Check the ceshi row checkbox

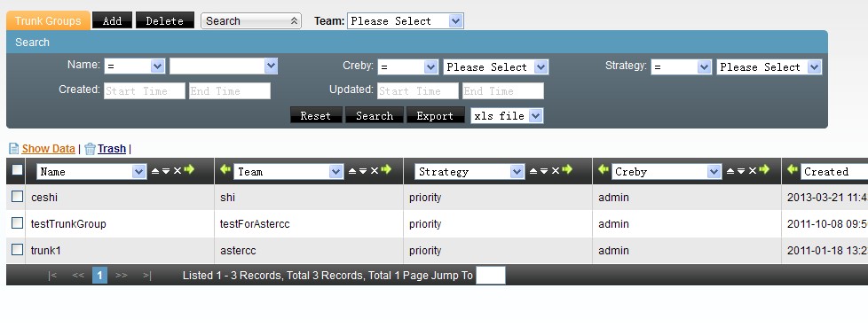[x=18, y=196]
